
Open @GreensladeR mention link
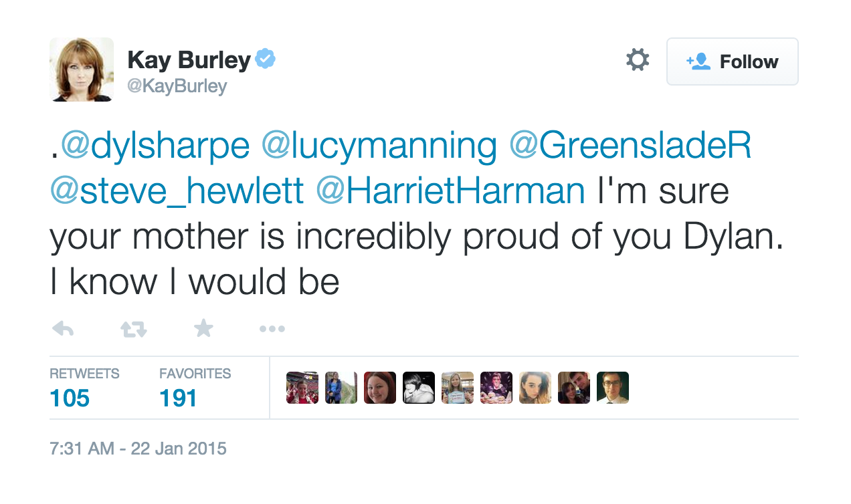(630, 147)
